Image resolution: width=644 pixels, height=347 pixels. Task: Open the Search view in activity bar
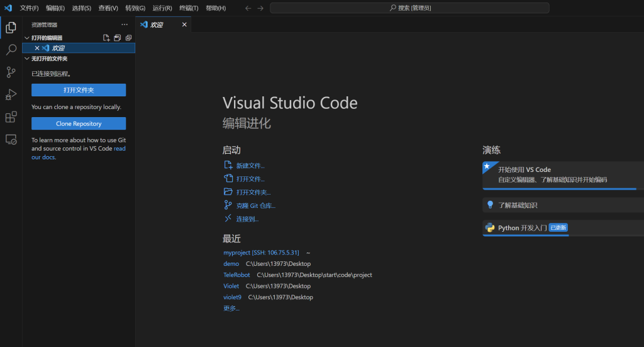pyautogui.click(x=11, y=50)
